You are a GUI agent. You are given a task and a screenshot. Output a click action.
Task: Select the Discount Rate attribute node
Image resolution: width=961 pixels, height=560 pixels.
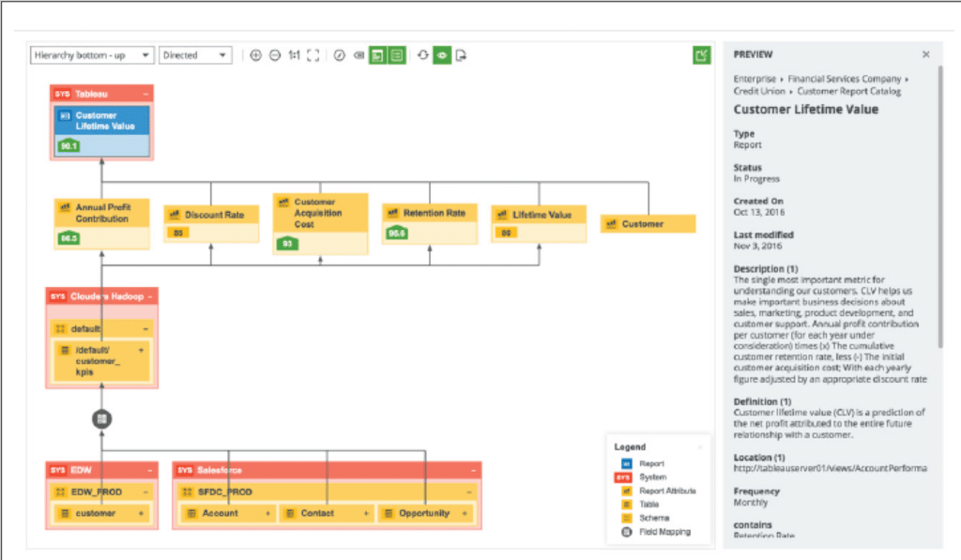point(211,223)
